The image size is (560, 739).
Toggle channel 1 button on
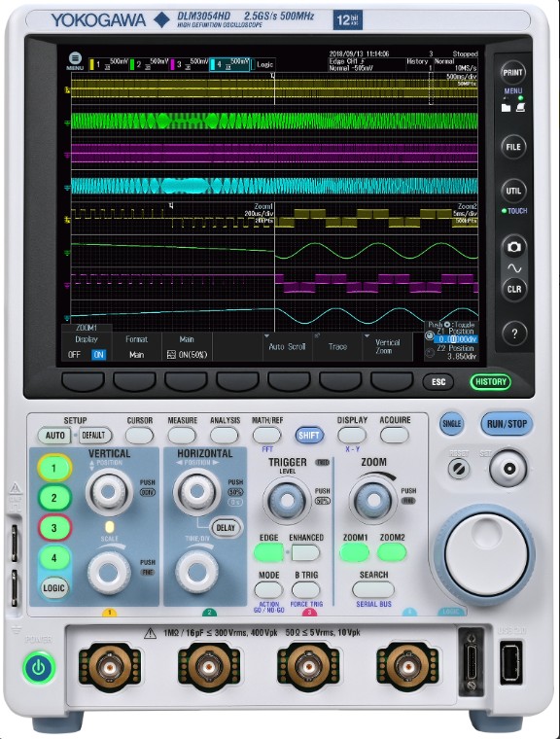pos(54,468)
